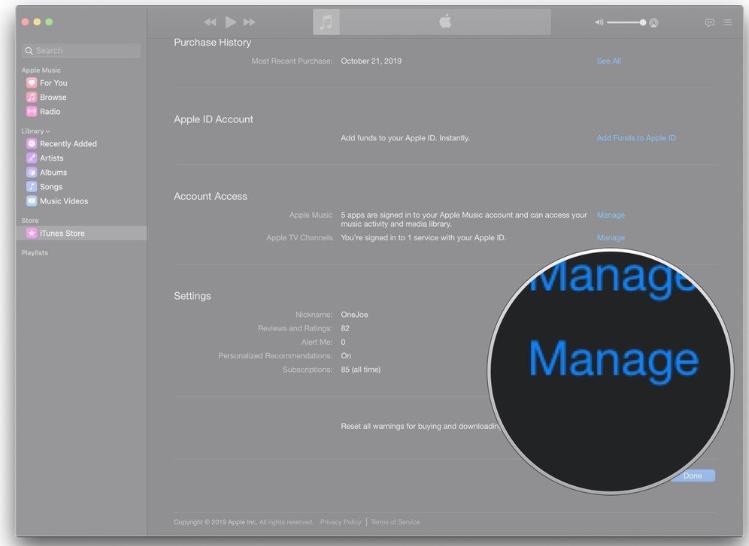
Task: Open Radio in sidebar
Action: click(50, 112)
